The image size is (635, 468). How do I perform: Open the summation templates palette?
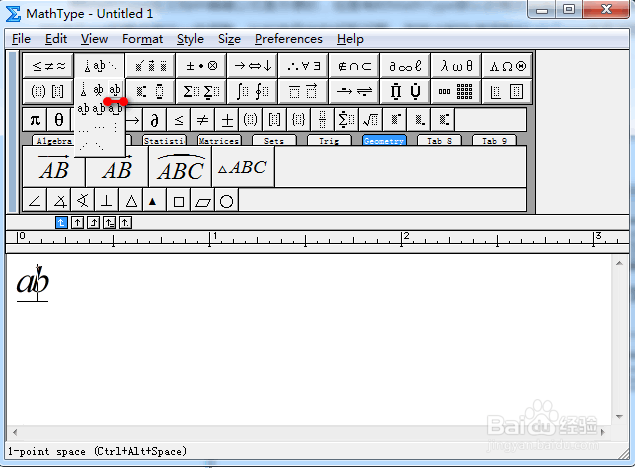201,91
